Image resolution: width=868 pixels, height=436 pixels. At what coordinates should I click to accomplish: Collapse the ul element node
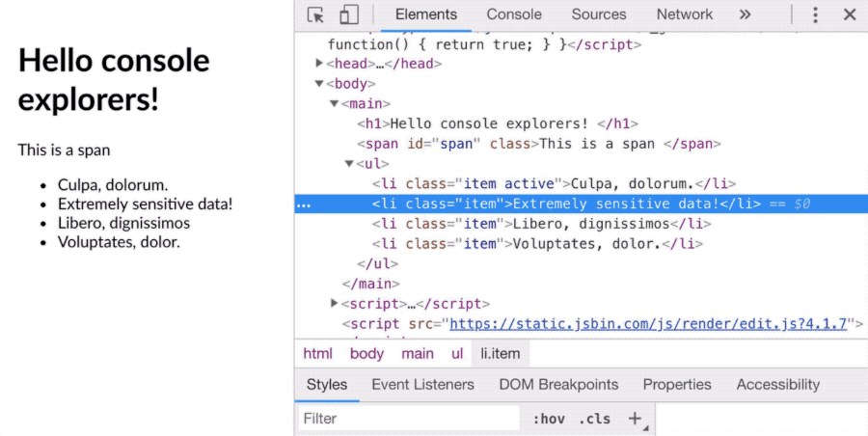click(x=349, y=164)
